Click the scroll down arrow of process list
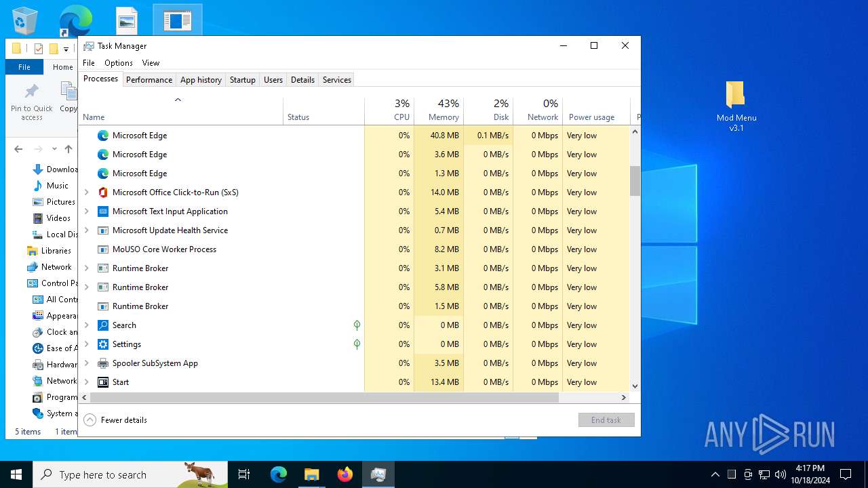 [635, 386]
